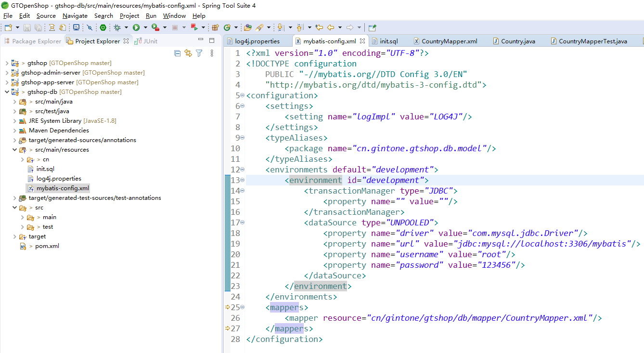Toggle Link with Editor in Project Explorer
The height and width of the screenshot is (353, 644).
pyautogui.click(x=188, y=53)
